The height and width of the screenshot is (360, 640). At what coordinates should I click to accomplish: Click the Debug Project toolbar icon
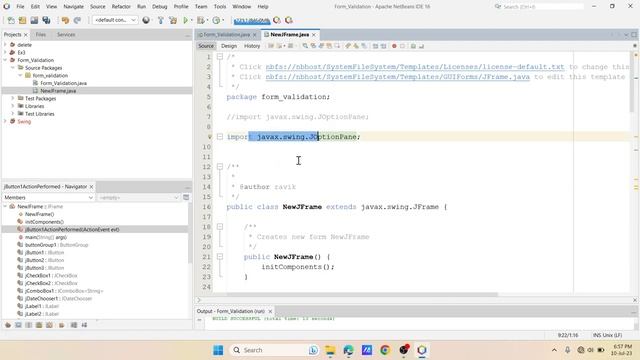point(200,20)
